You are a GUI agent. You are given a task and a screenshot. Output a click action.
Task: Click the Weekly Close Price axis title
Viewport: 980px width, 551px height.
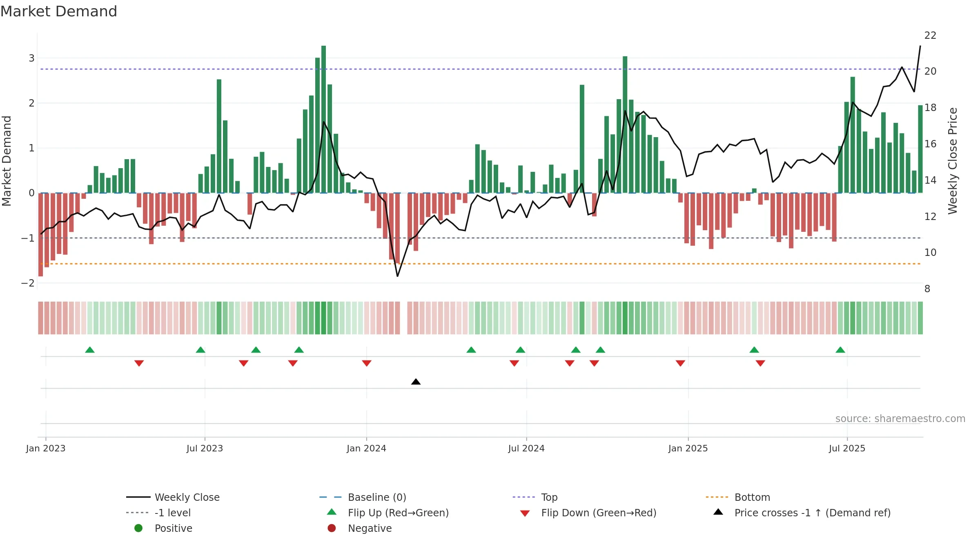click(953, 161)
